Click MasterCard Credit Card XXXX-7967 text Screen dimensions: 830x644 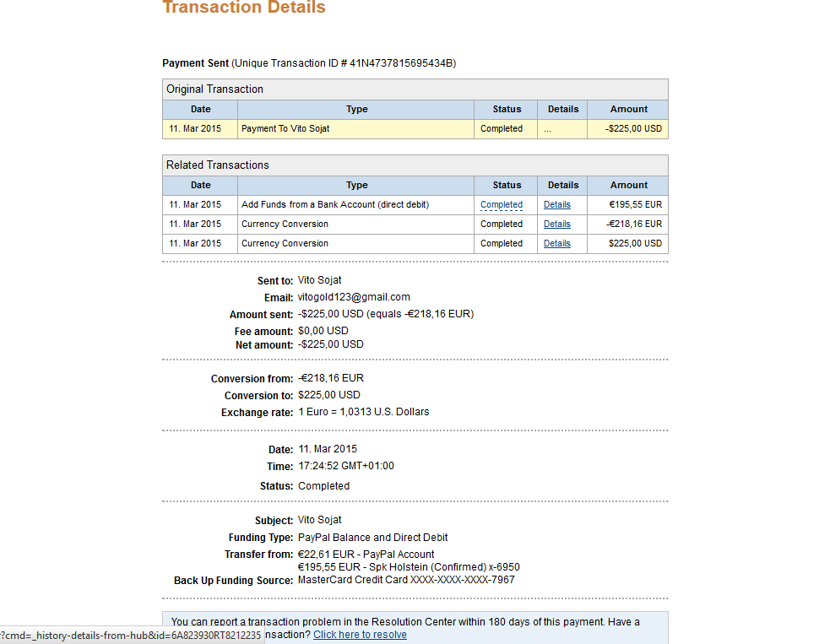[x=406, y=580]
